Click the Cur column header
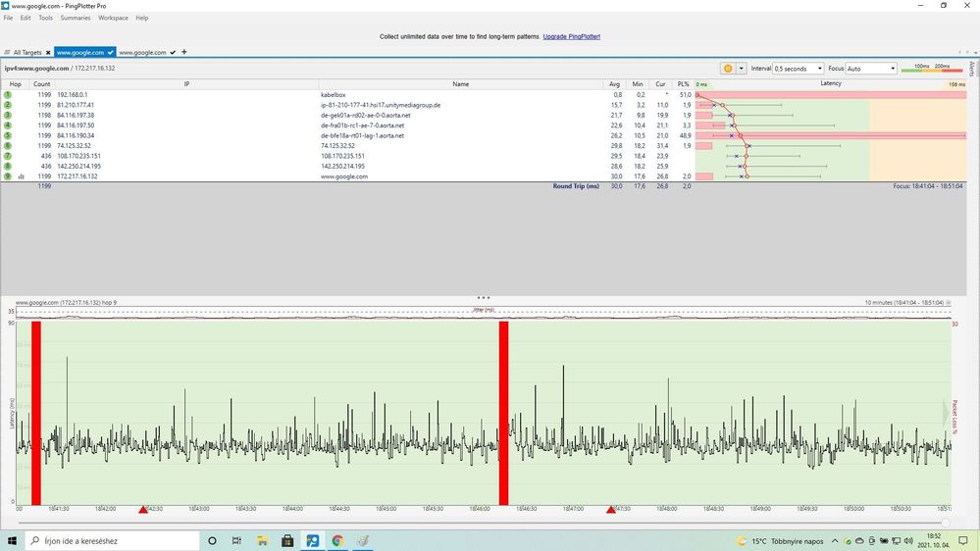This screenshot has height=551, width=980. click(660, 83)
